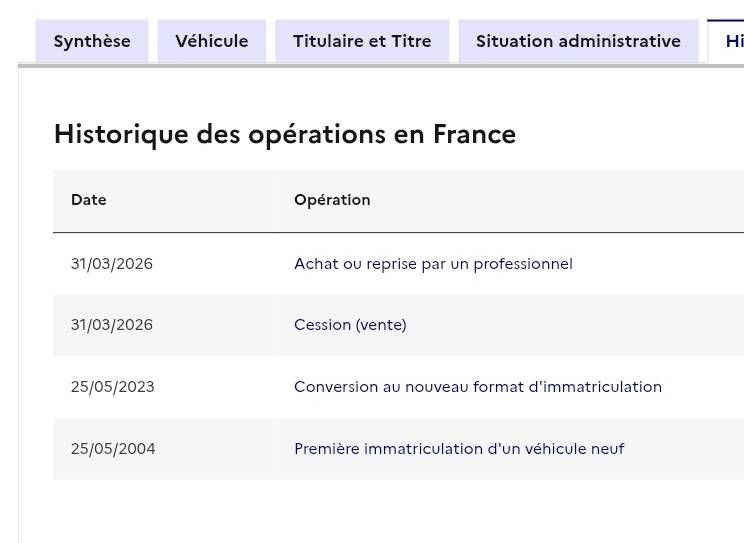The width and height of the screenshot is (744, 543).
Task: Select the Achat ou reprise par un professionnel entry
Action: click(433, 264)
